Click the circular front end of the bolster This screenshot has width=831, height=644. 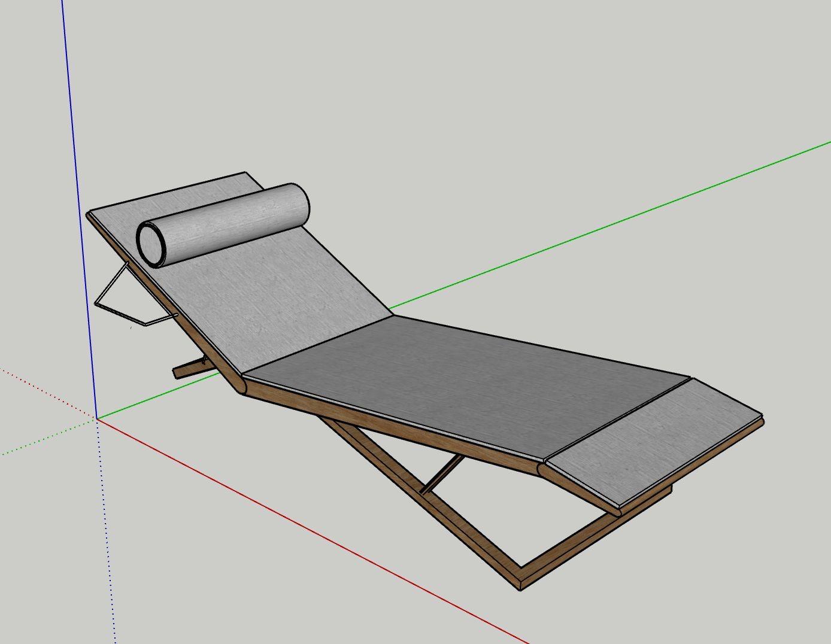tap(151, 243)
